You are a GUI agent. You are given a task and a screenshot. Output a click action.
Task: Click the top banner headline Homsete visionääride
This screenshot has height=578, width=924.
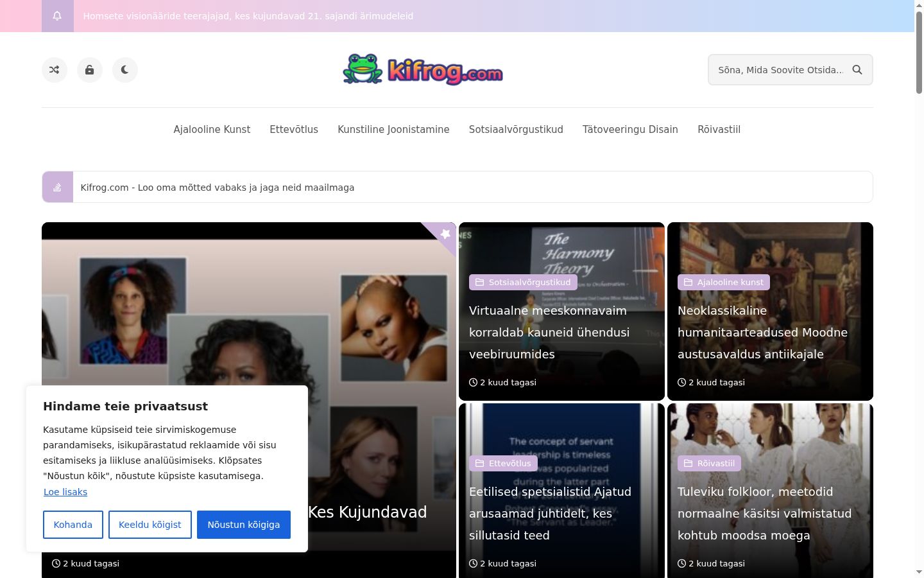[248, 16]
